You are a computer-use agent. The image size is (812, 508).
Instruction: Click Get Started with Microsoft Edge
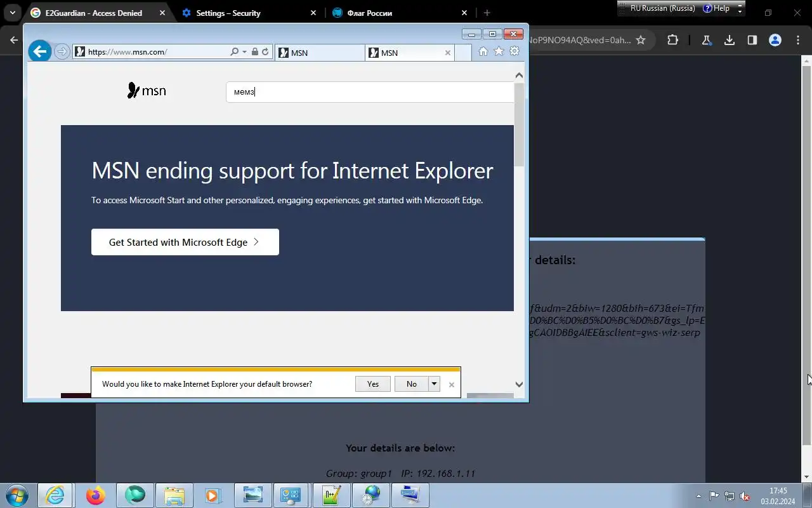[185, 242]
